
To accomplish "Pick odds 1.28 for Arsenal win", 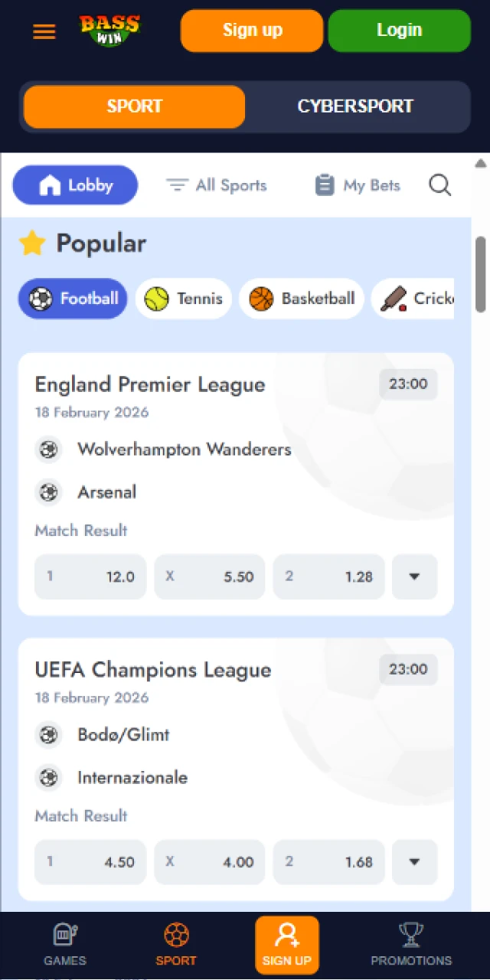I will (x=328, y=577).
